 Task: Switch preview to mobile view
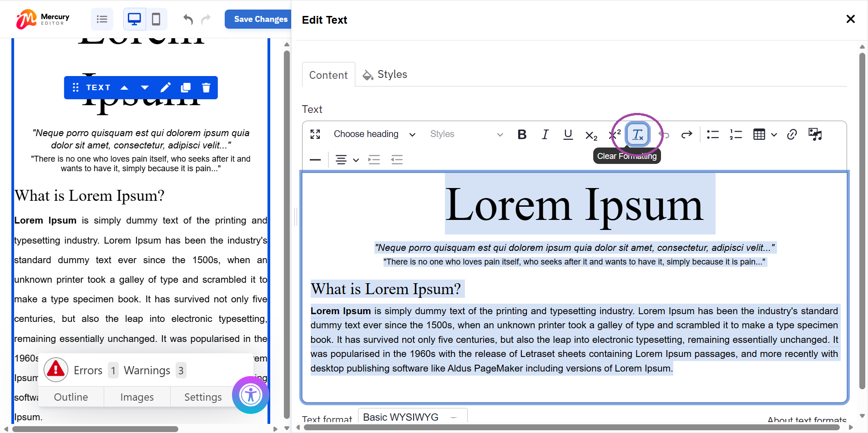click(156, 19)
